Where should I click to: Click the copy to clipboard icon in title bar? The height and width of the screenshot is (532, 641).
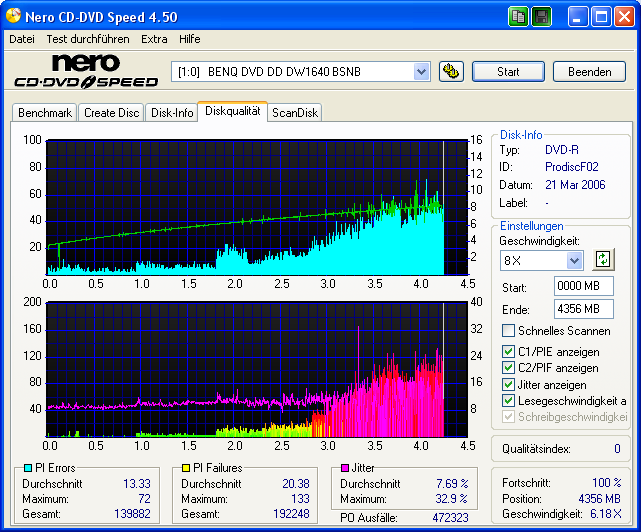[x=518, y=17]
